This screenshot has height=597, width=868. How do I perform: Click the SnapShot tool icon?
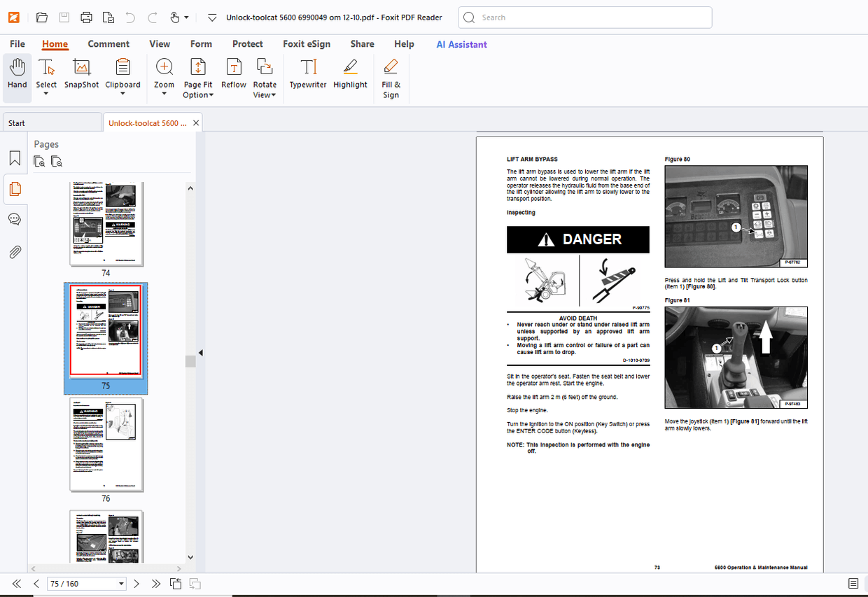[82, 68]
